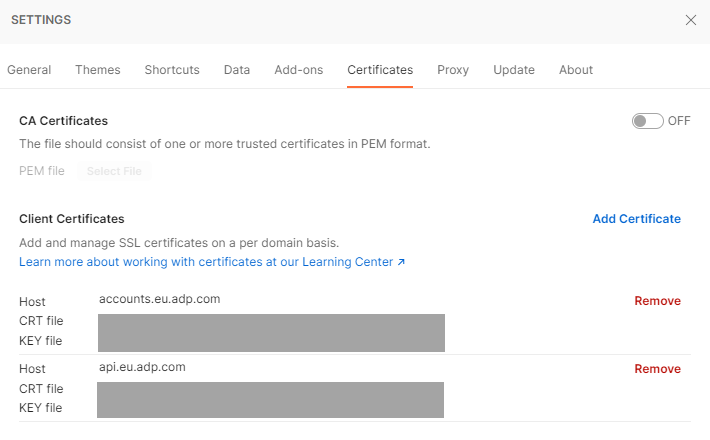The image size is (710, 440).
Task: Click the redacted file paths under accounts.eu.adp.com
Action: click(271, 333)
